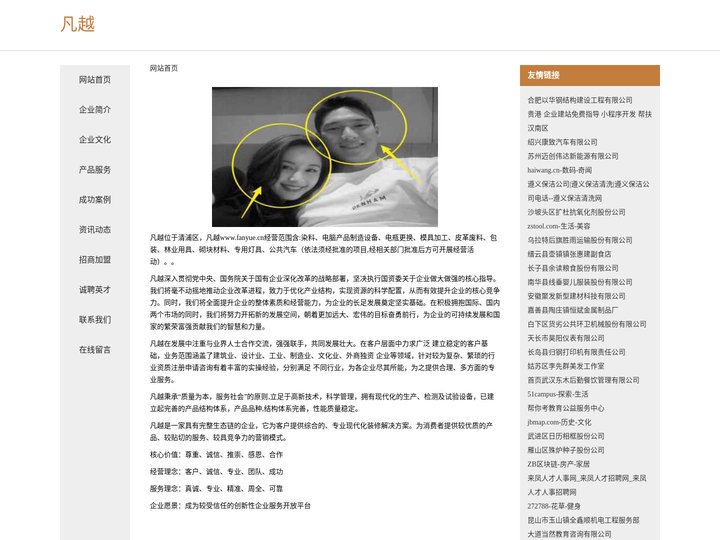Open the 白下区 公共环卫机械 link
Viewport: 720px width, 540px height.
click(587, 324)
